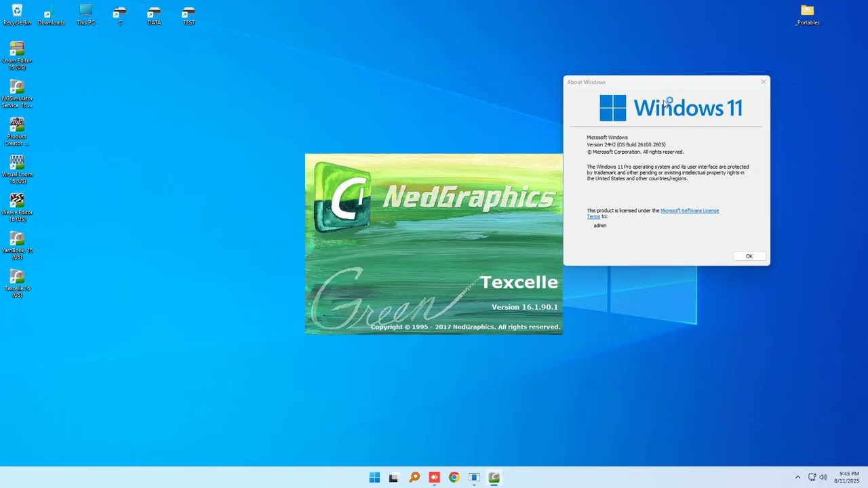Image resolution: width=868 pixels, height=488 pixels.
Task: Select the Texcelle 16 (US) desktop icon
Action: (x=17, y=283)
